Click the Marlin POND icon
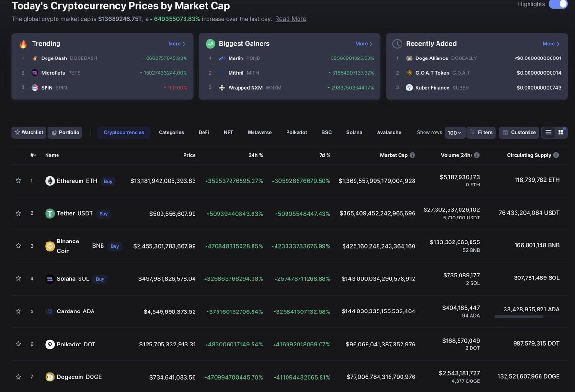This screenshot has width=575, height=392. click(x=222, y=58)
